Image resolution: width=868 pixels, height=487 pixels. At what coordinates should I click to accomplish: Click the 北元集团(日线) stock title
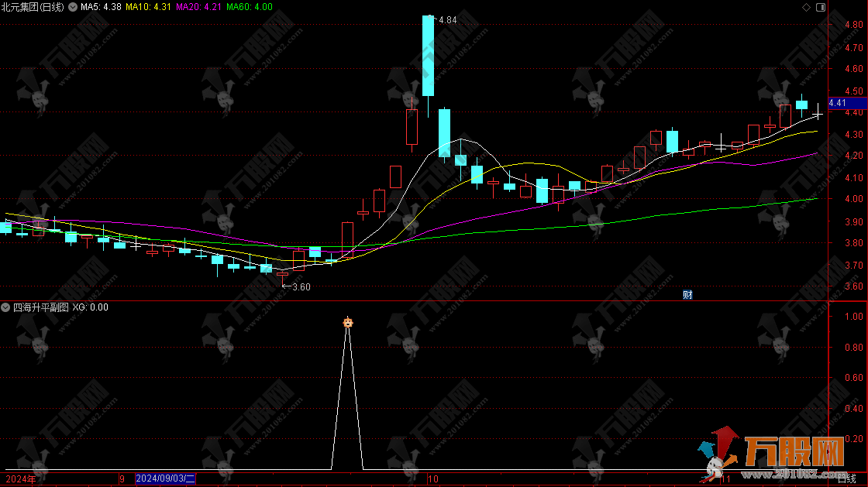point(33,7)
